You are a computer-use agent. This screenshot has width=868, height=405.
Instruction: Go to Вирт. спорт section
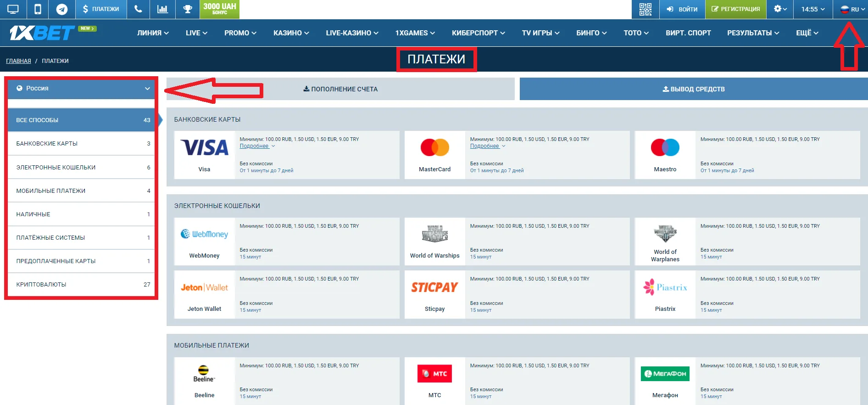click(689, 33)
